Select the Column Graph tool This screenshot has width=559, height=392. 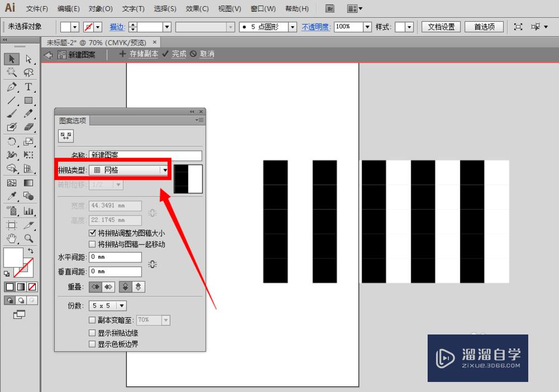[29, 211]
